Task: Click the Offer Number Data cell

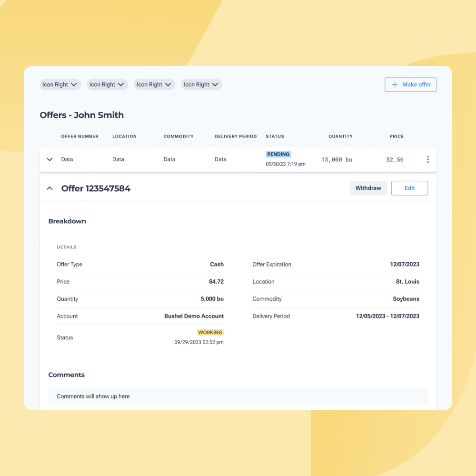Action: coord(67,159)
